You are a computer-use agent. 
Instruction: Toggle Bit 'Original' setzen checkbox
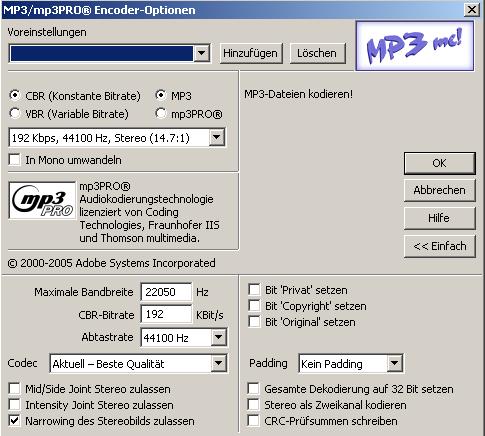254,322
